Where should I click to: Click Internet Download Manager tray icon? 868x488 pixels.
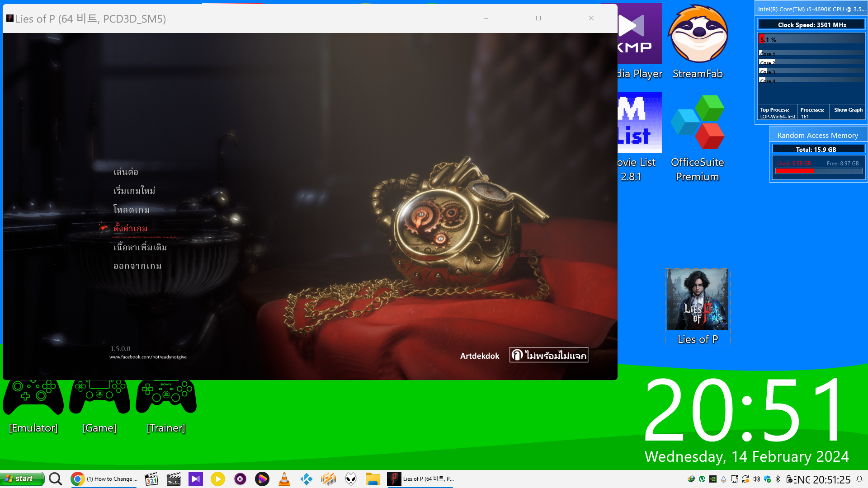[x=691, y=479]
